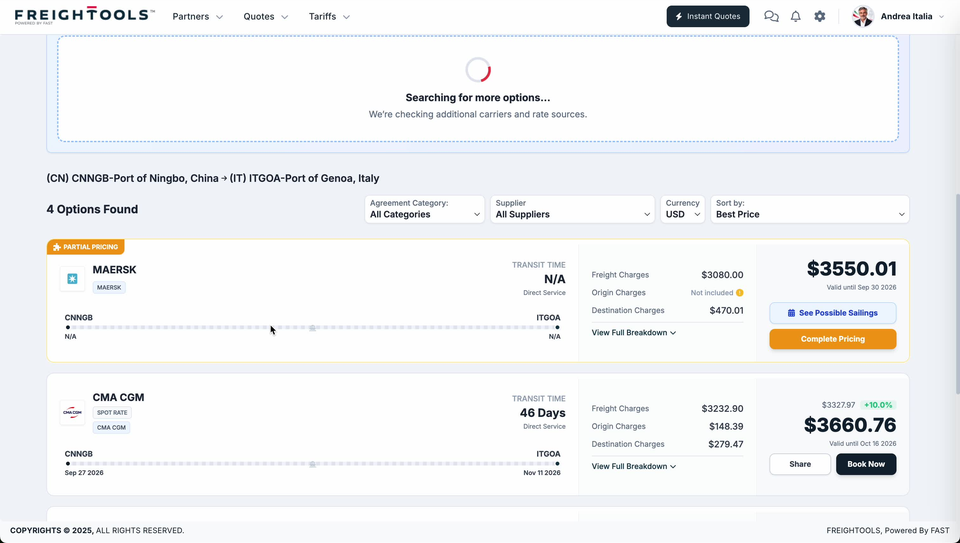Click the $3550.01 total price
960x543 pixels.
coord(852,269)
